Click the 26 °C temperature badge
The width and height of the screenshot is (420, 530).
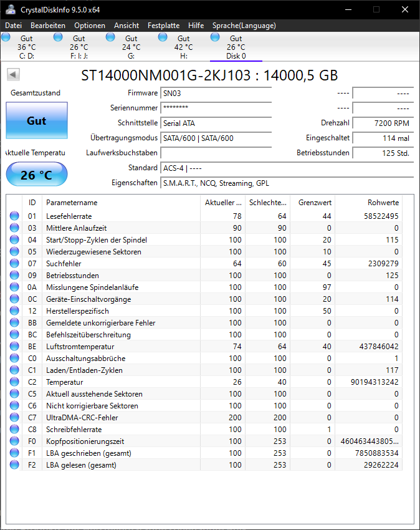(x=36, y=175)
